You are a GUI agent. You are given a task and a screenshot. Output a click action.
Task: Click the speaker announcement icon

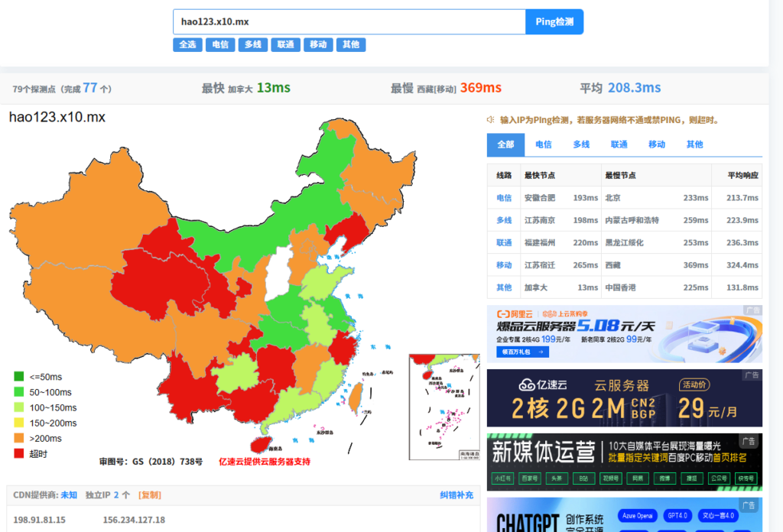[x=491, y=120]
